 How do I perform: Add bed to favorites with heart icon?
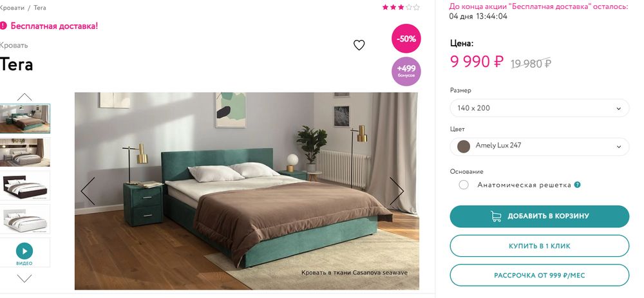coord(359,45)
